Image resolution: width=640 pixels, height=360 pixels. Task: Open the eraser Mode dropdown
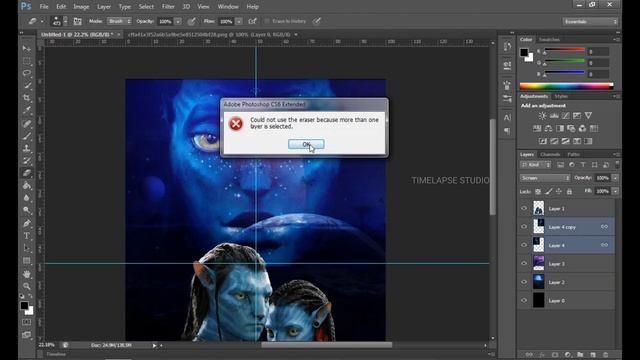[119, 21]
